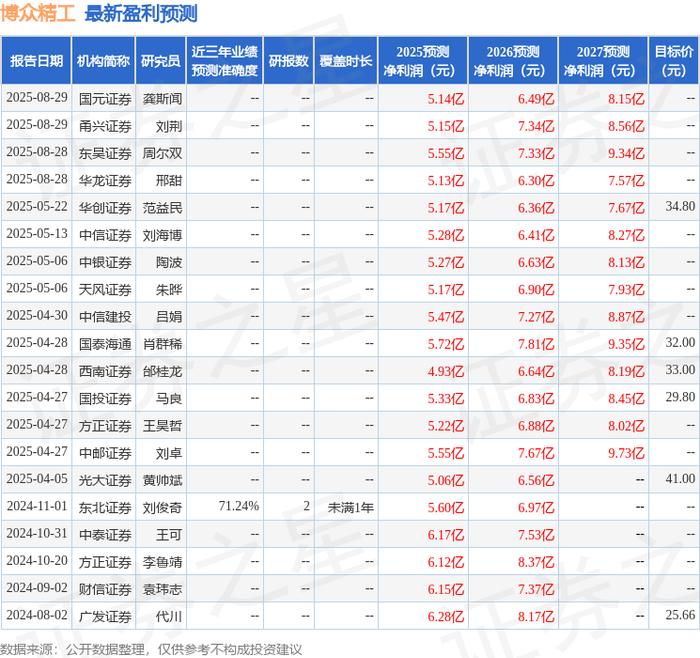700x658 pixels.
Task: Click institution name 国泰海通
Action: pyautogui.click(x=105, y=344)
